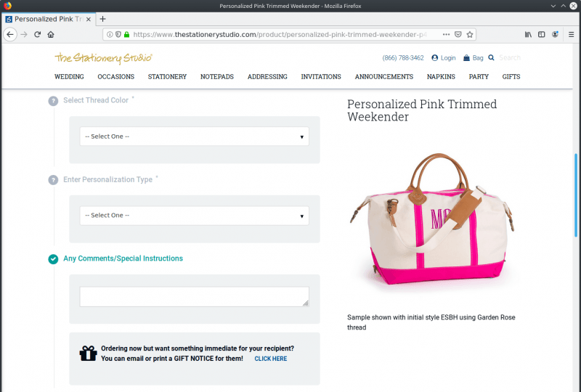
Task: Click the Enter Personalization Type label
Action: click(107, 180)
